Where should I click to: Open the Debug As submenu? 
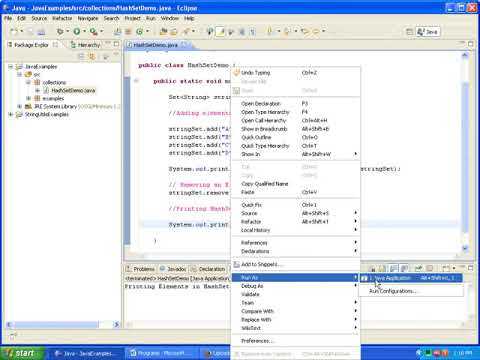click(x=295, y=286)
